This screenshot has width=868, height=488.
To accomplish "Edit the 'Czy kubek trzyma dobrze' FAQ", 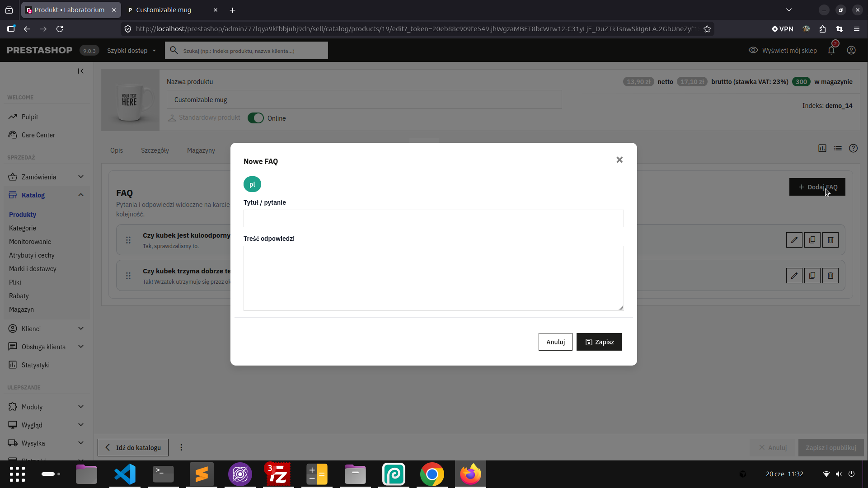I will [x=794, y=276].
